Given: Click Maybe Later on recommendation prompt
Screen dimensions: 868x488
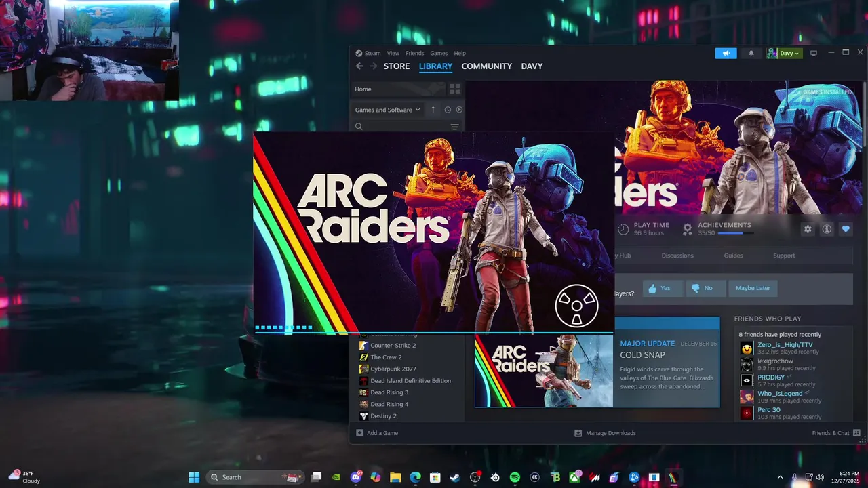Looking at the screenshot, I should (753, 288).
